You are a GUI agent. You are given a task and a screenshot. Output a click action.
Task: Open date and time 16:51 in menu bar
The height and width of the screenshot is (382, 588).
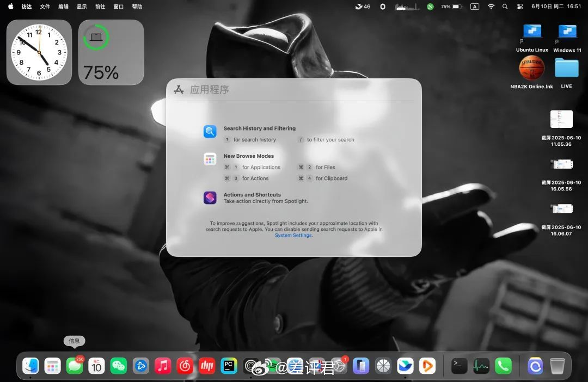[x=556, y=7]
